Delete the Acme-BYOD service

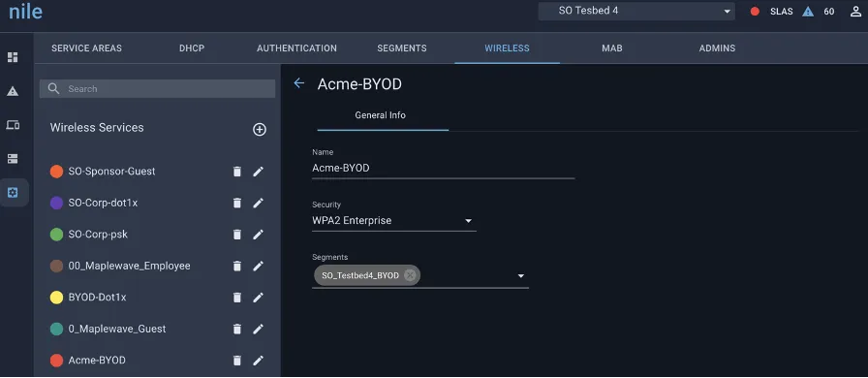pyautogui.click(x=237, y=361)
